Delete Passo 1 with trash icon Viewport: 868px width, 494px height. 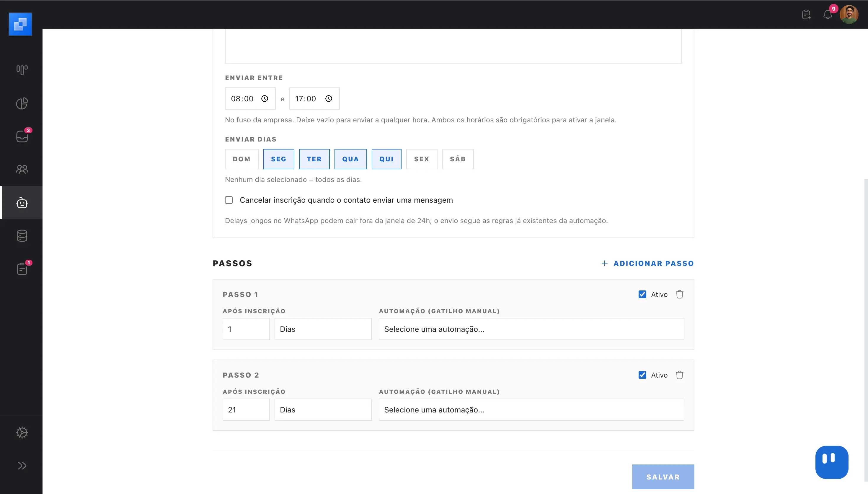pos(680,295)
